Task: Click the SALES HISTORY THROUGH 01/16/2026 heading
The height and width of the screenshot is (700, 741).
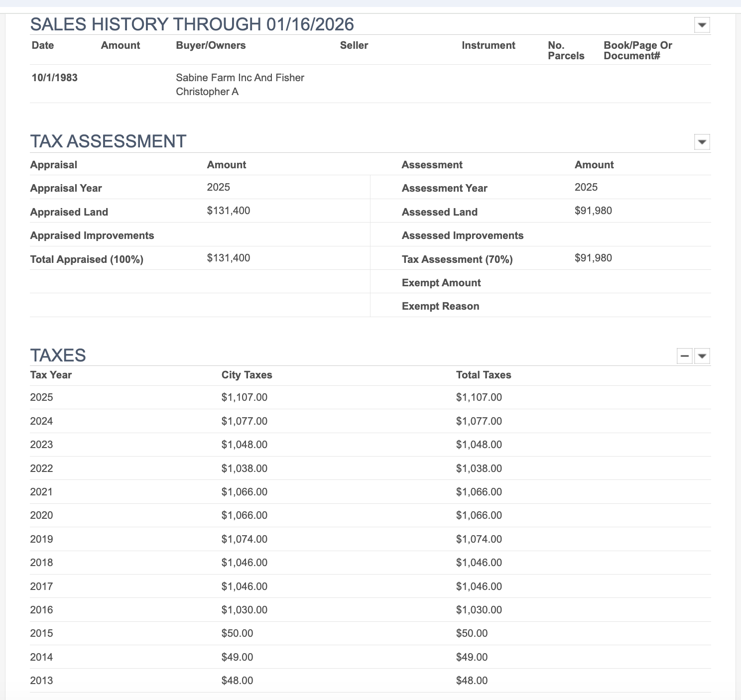Action: point(193,23)
